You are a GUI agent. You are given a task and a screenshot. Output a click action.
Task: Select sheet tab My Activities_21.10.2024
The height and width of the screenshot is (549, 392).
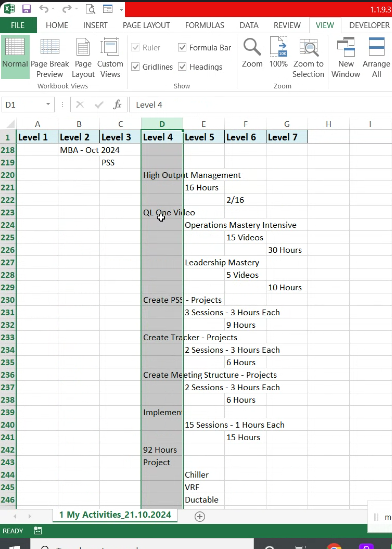[x=115, y=515]
